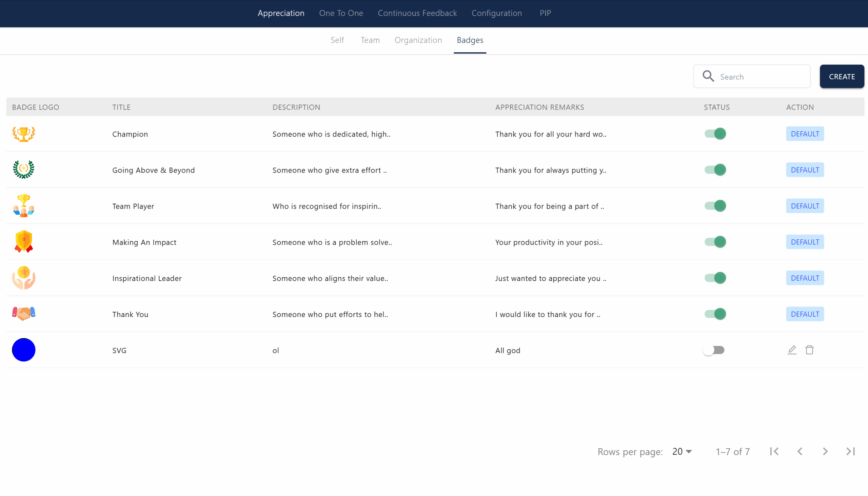Image resolution: width=868 pixels, height=496 pixels.
Task: Open the Appreciation menu
Action: pos(281,13)
